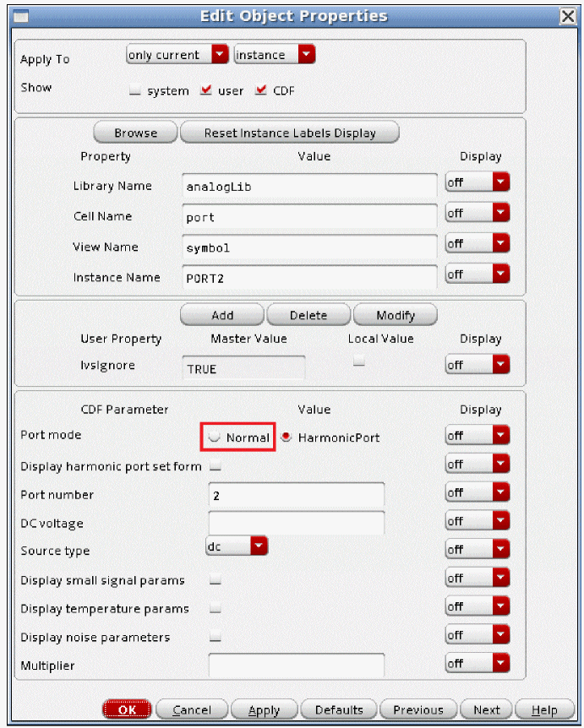
Task: Click the Defaults button
Action: (339, 709)
